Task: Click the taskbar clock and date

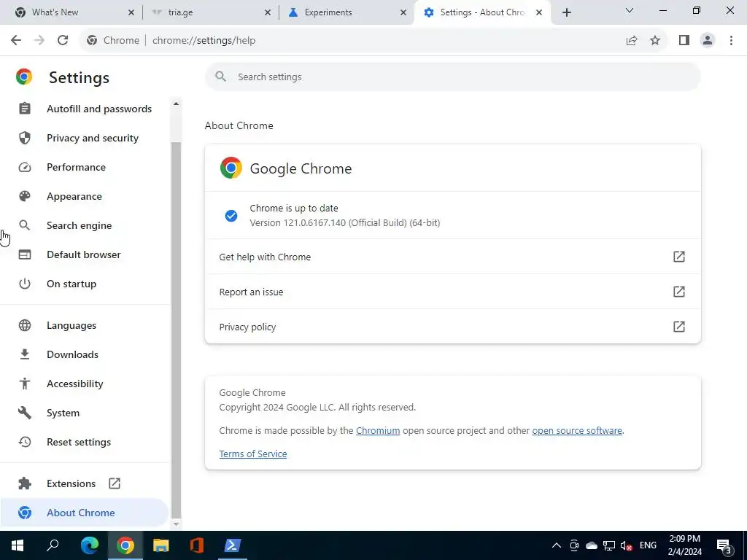Action: point(684,545)
